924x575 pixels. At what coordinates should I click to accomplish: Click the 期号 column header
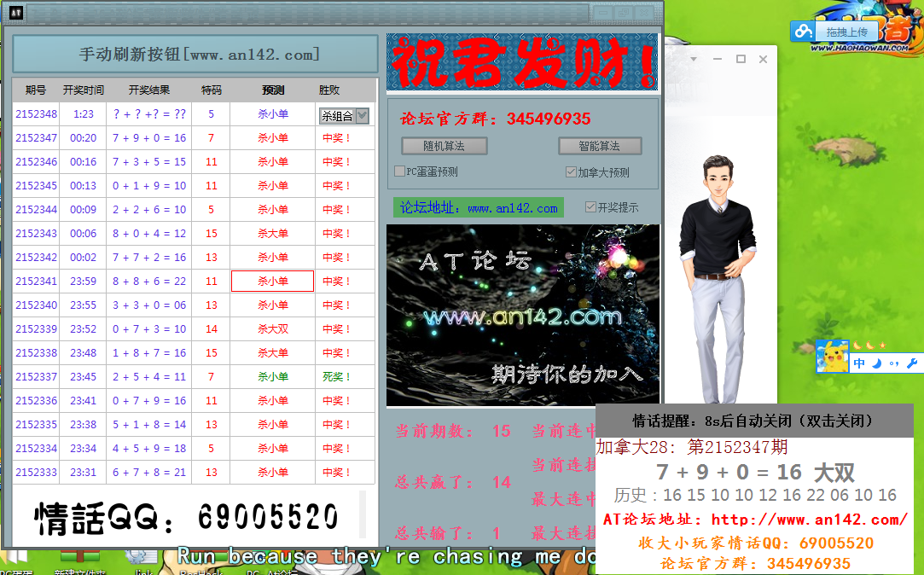(x=36, y=90)
